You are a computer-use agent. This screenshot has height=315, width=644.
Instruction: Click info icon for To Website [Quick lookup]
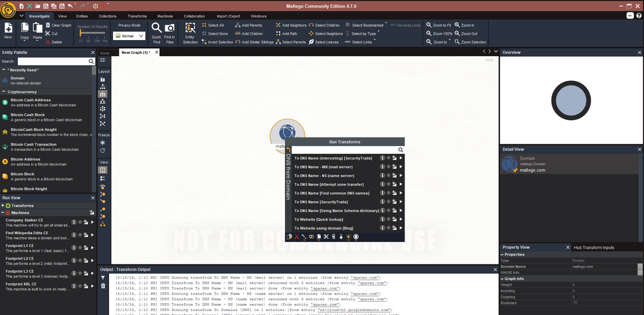pos(382,219)
